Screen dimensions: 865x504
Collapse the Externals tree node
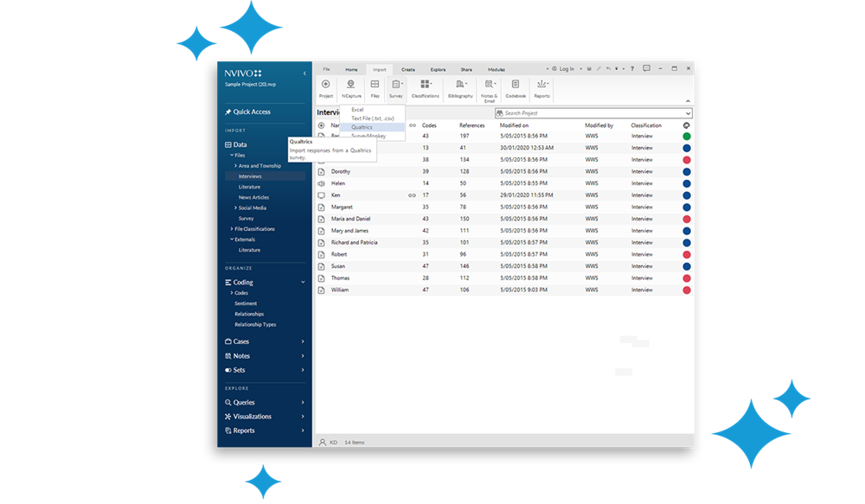pos(232,239)
